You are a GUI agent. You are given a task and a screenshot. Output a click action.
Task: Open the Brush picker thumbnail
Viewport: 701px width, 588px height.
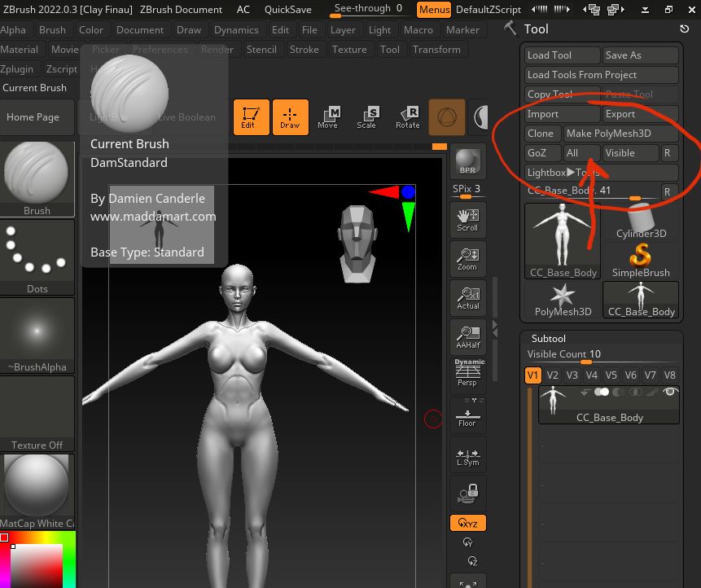click(x=37, y=179)
